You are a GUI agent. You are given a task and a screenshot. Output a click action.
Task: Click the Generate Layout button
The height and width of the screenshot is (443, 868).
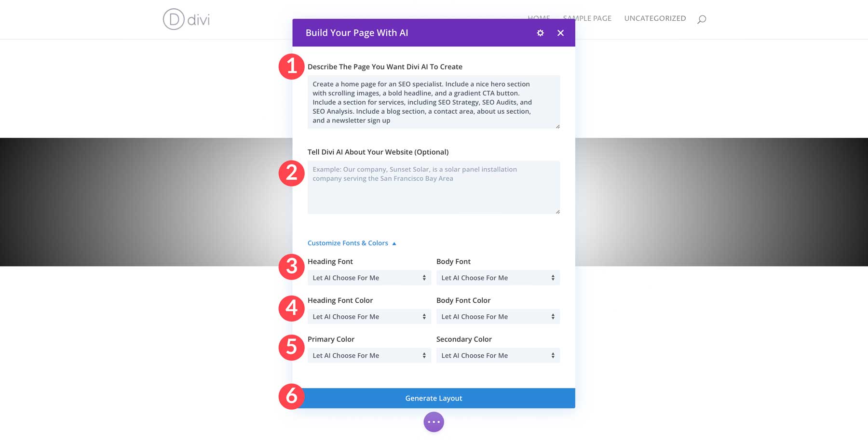(x=434, y=398)
